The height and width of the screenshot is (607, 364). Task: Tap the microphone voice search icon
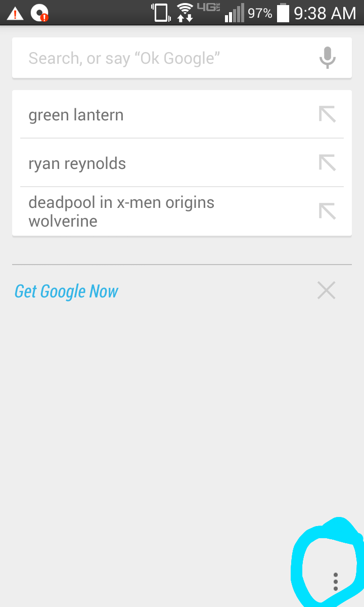point(327,58)
